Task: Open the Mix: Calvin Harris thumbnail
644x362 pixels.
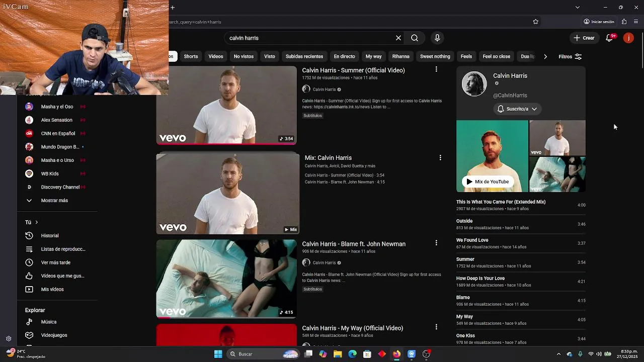Action: [x=228, y=194]
